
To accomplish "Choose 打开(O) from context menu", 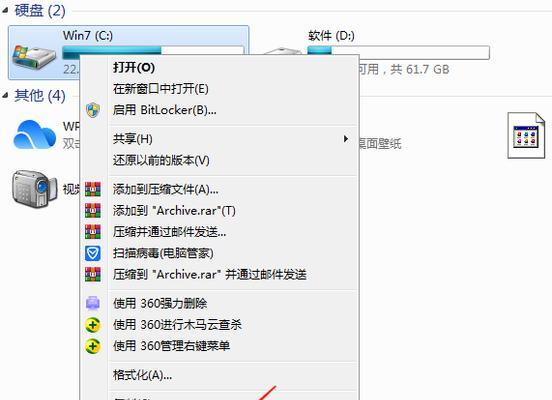I will pos(134,67).
